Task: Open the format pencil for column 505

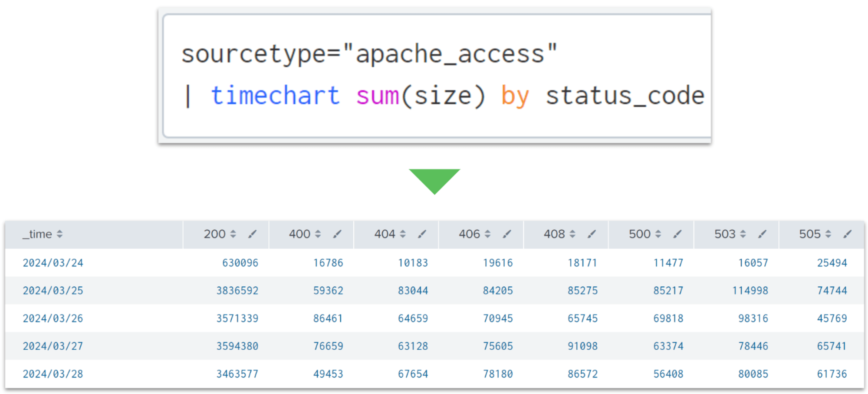Action: [848, 234]
